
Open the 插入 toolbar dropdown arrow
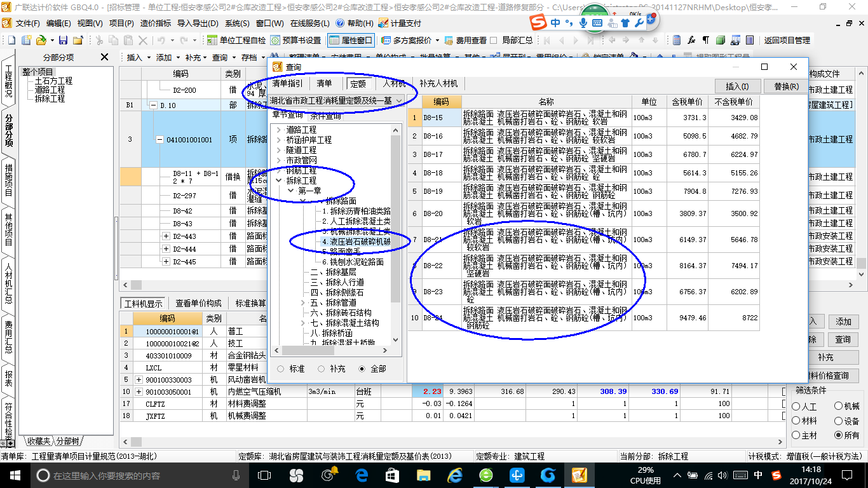pos(149,57)
